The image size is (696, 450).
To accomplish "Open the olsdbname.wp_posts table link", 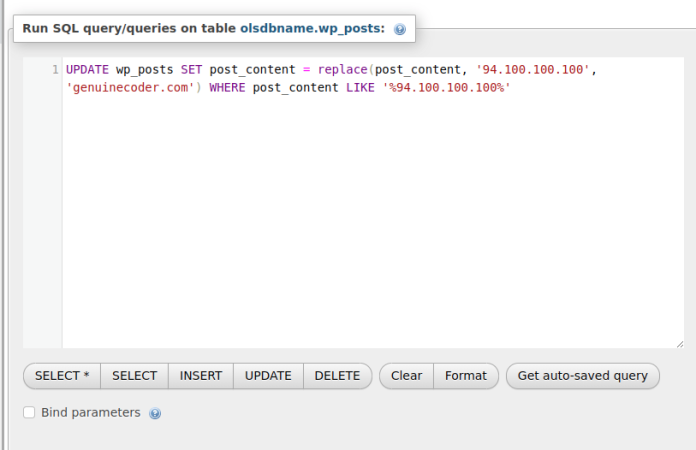I will tap(312, 29).
